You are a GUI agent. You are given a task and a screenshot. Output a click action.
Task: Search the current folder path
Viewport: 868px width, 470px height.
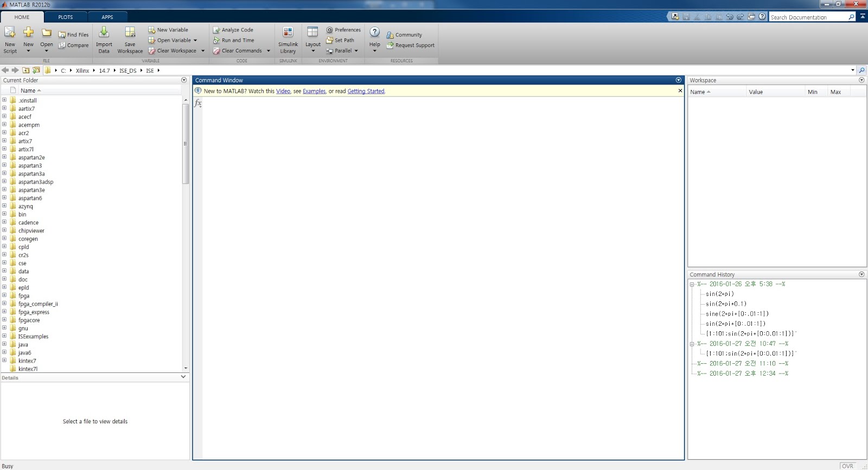tap(862, 70)
